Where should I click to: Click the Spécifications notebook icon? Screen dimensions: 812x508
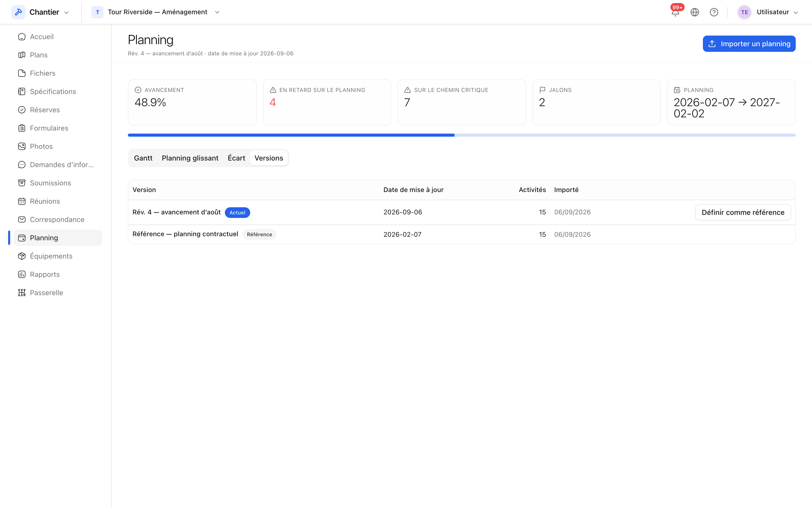click(x=22, y=91)
